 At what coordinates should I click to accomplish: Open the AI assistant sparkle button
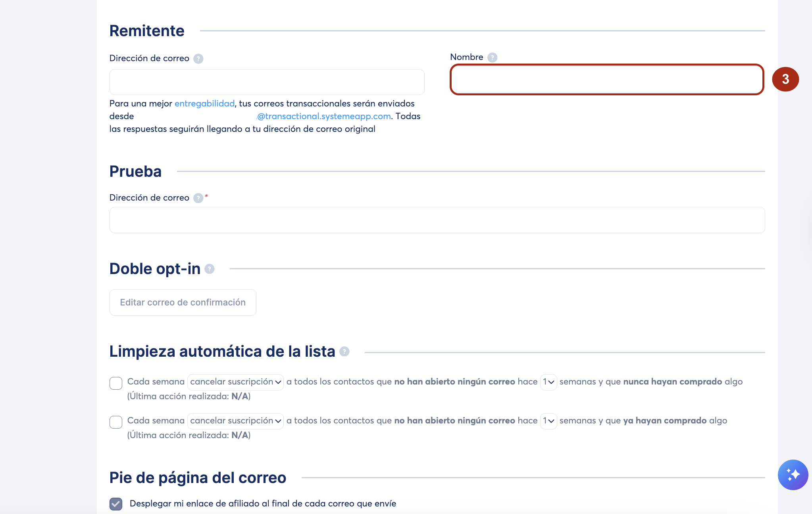(793, 475)
